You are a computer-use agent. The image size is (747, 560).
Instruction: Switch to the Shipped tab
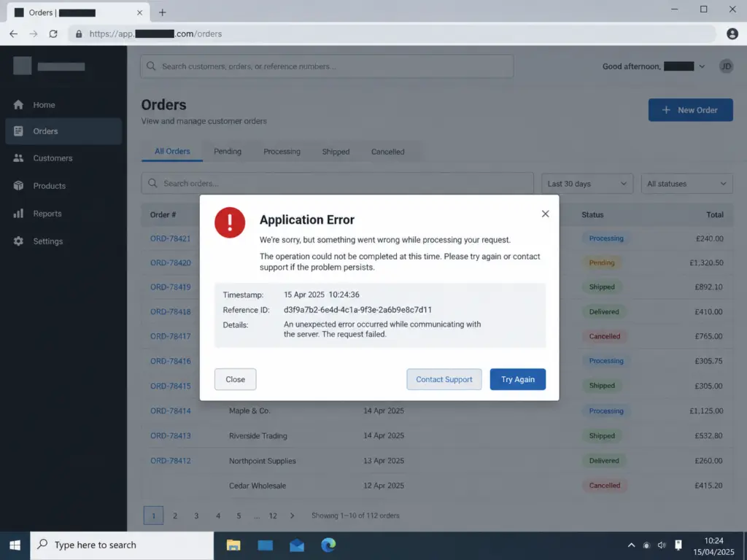[x=336, y=152]
